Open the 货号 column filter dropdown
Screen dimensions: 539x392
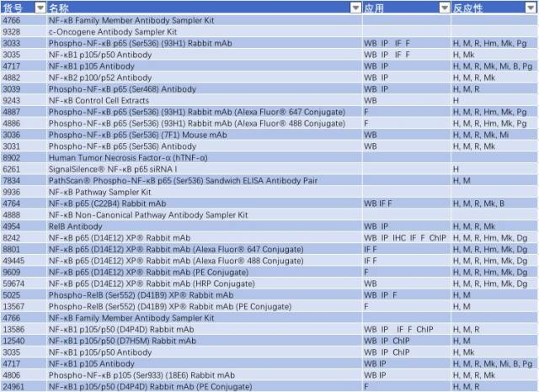[x=40, y=8]
